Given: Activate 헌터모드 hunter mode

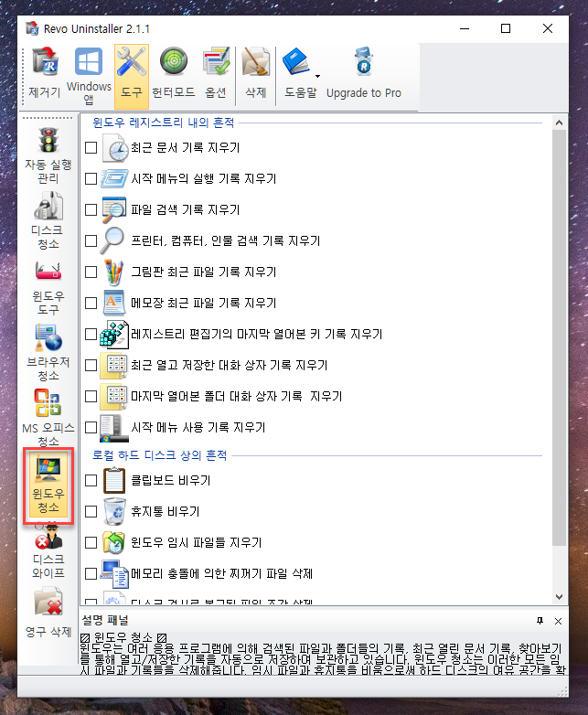Looking at the screenshot, I should [174, 73].
